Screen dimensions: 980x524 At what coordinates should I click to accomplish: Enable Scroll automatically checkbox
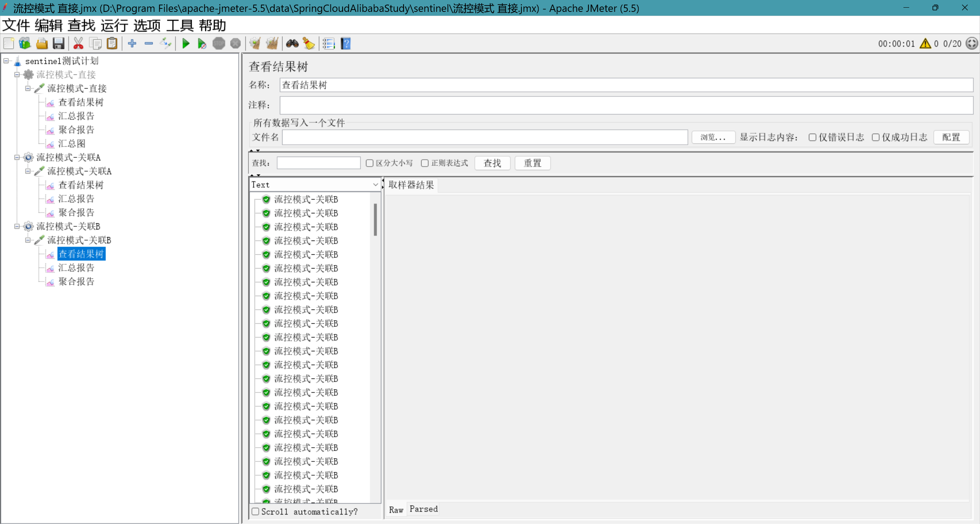[x=256, y=512]
